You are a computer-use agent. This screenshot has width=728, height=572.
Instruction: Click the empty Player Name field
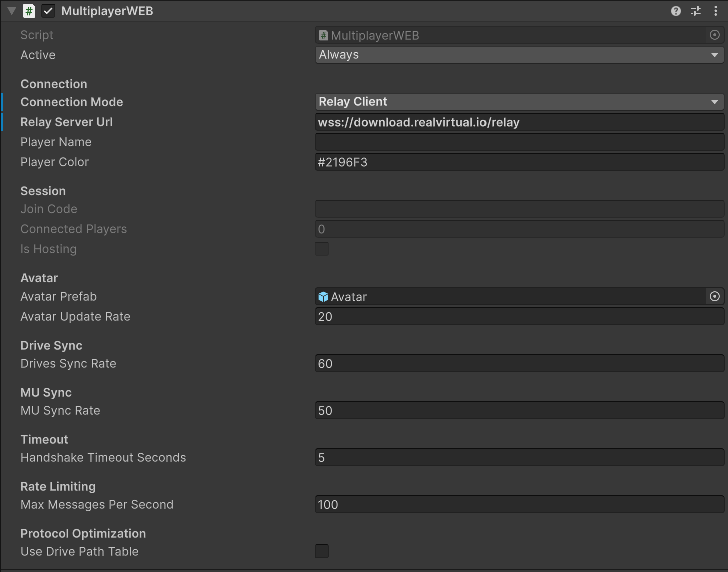click(x=519, y=142)
